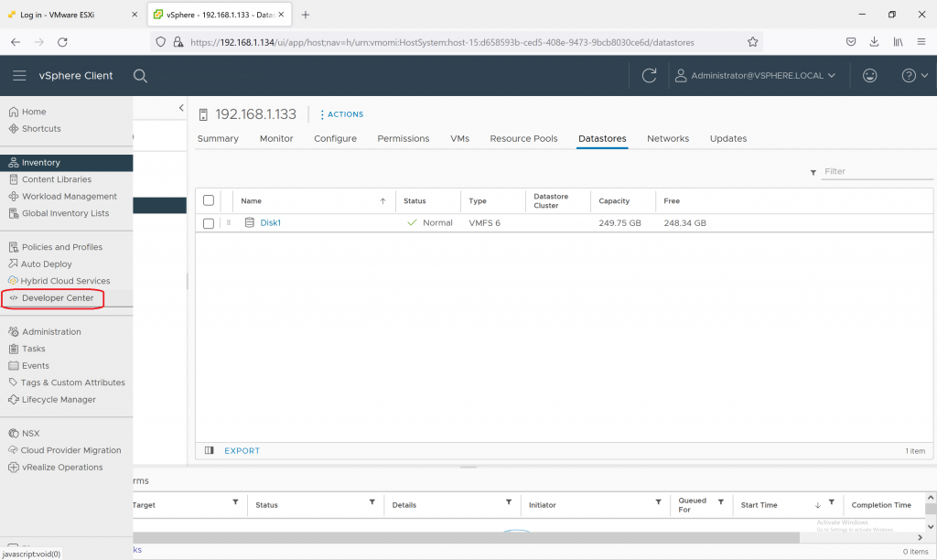Open NSX in the sidebar
Screen dimensions: 937x560
[x=24, y=434]
